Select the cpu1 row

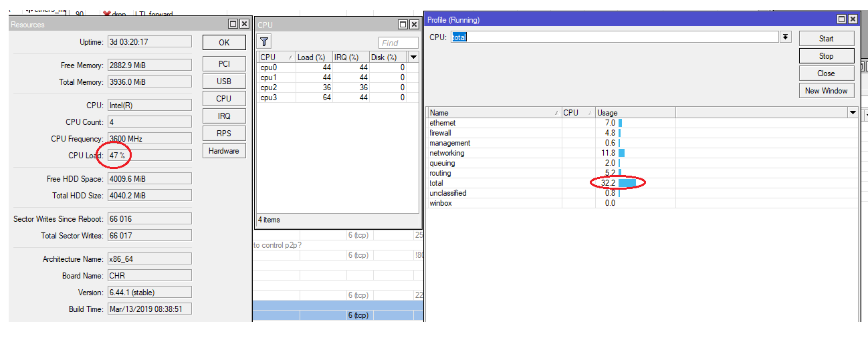click(x=338, y=77)
